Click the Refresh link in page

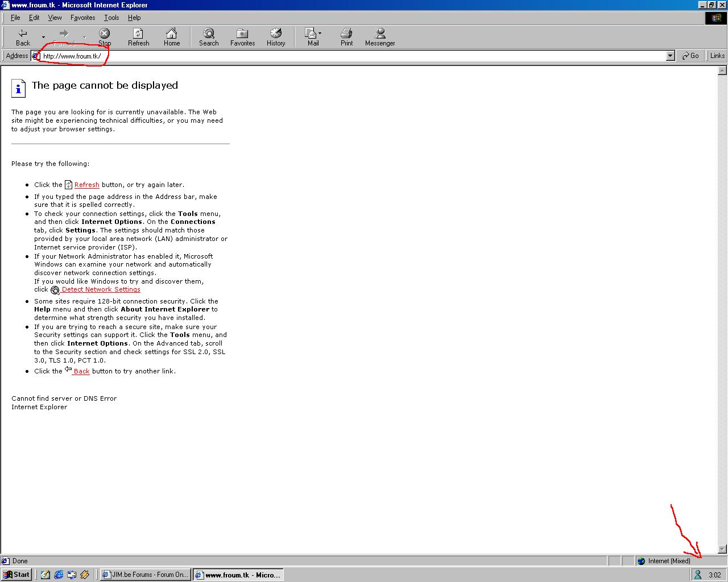tap(86, 185)
